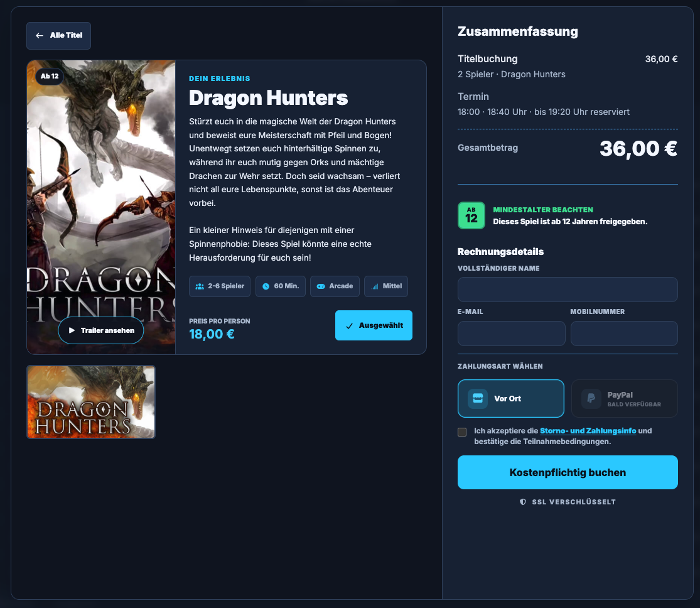Focus the E-Mail input field
Image resolution: width=700 pixels, height=608 pixels.
pos(511,334)
